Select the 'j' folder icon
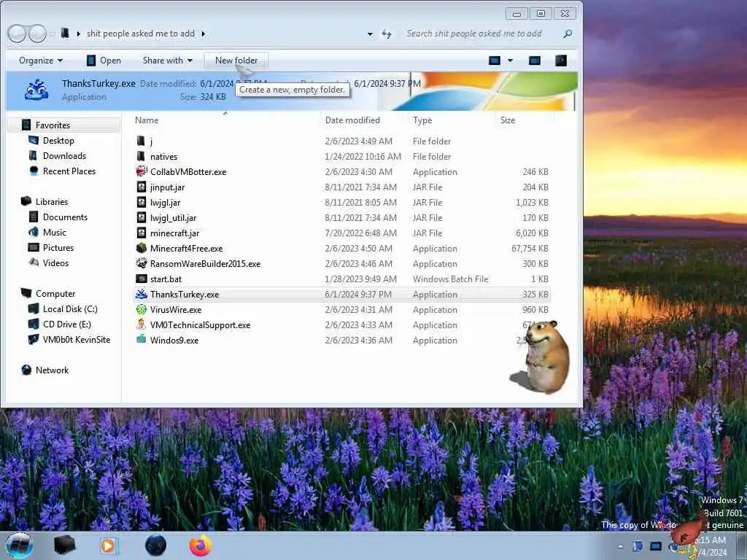 pyautogui.click(x=141, y=141)
